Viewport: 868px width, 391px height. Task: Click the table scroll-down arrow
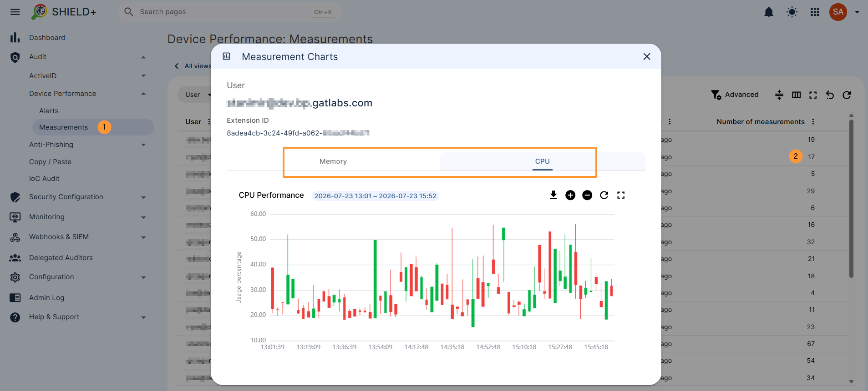[851, 382]
